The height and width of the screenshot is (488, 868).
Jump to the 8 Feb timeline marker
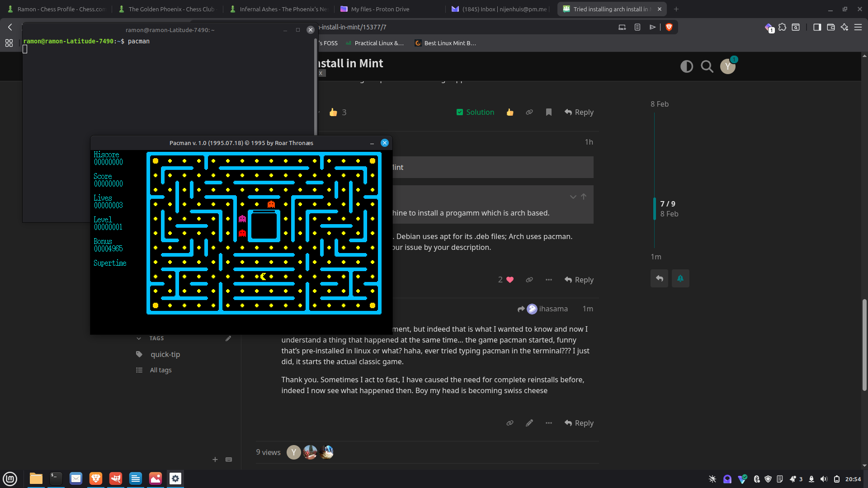[659, 104]
